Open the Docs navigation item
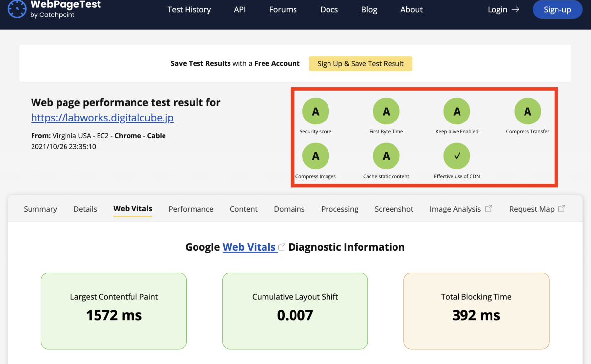 coord(329,9)
